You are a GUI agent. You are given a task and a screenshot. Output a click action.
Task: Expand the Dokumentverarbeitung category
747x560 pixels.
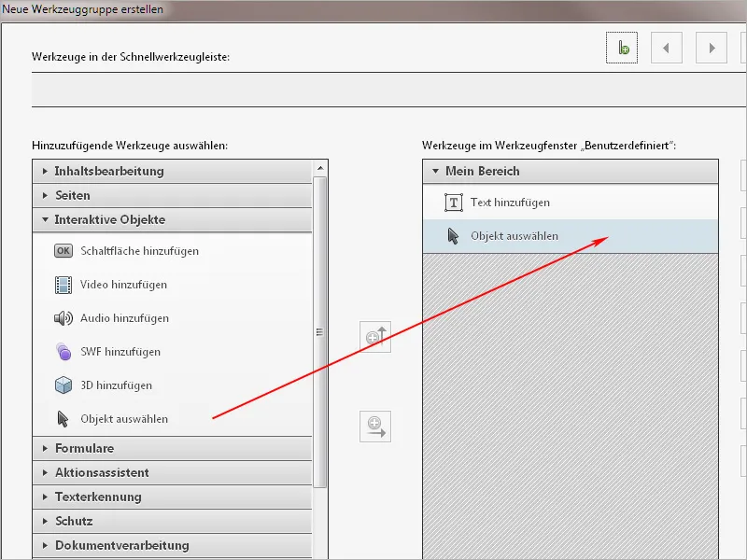pos(172,545)
